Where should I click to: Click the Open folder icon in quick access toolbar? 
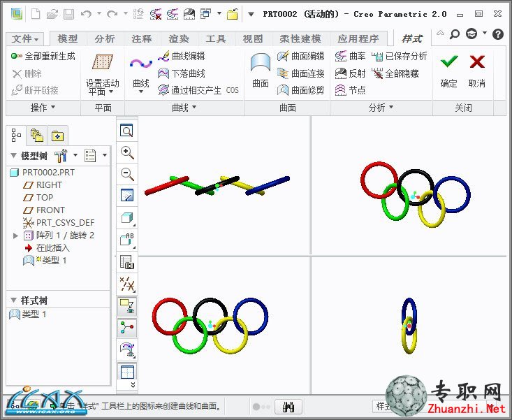(x=52, y=14)
